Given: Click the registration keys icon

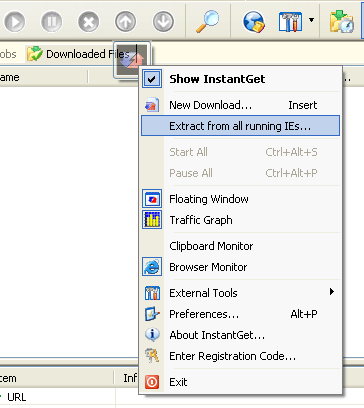Looking at the screenshot, I should 152,355.
